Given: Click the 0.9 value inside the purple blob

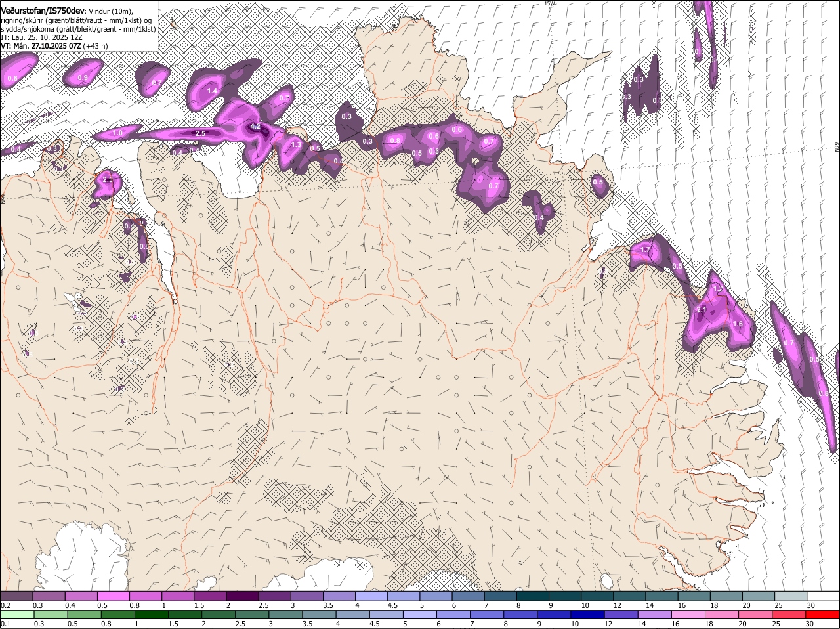Looking at the screenshot, I should point(83,78).
